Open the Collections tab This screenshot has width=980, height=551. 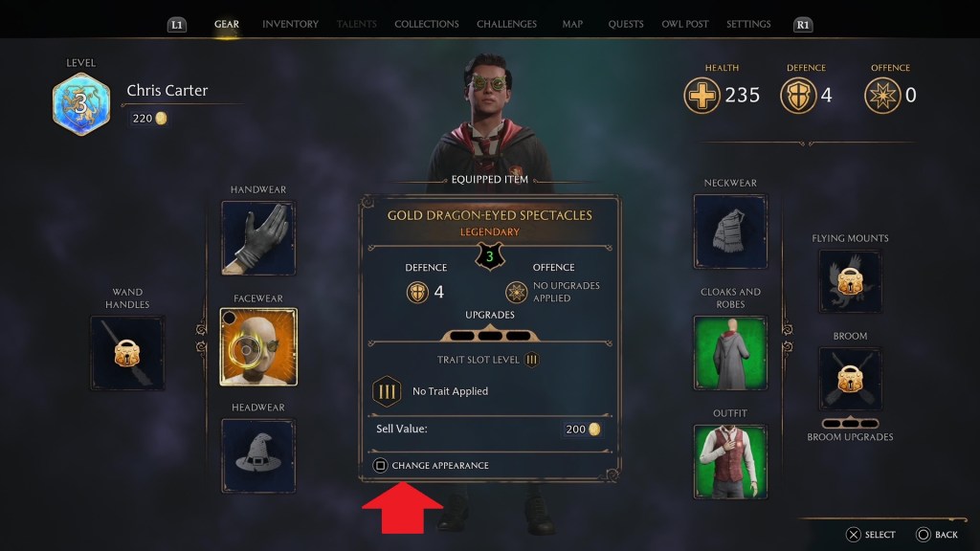[x=426, y=24]
